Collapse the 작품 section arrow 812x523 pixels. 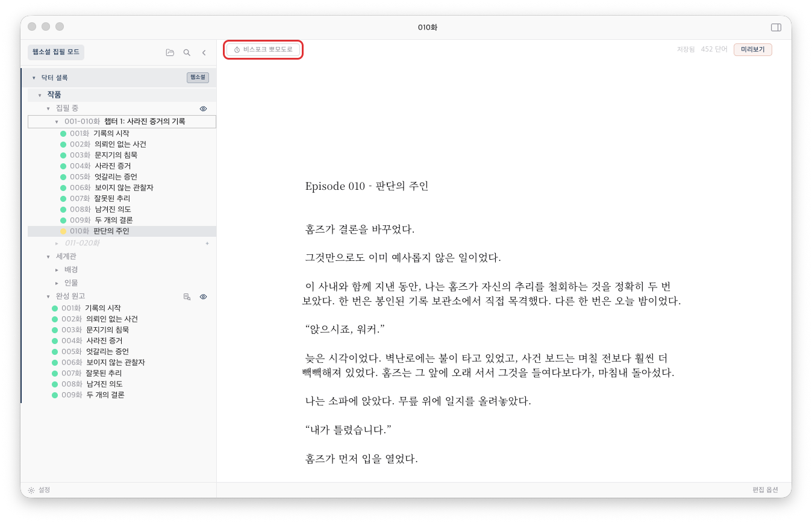click(x=40, y=95)
